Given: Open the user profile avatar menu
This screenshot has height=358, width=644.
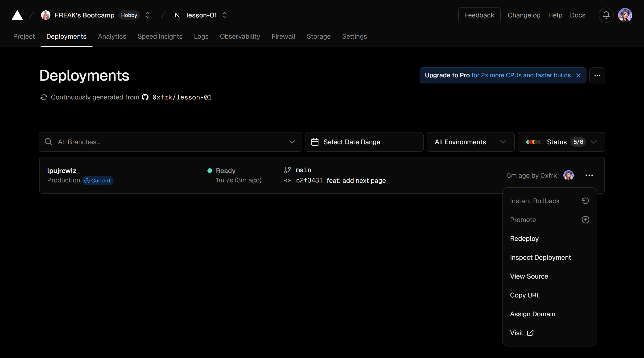Looking at the screenshot, I should 625,15.
